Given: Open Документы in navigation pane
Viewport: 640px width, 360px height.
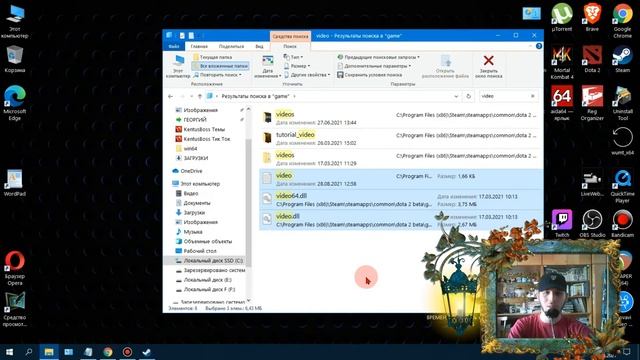Looking at the screenshot, I should (196, 203).
